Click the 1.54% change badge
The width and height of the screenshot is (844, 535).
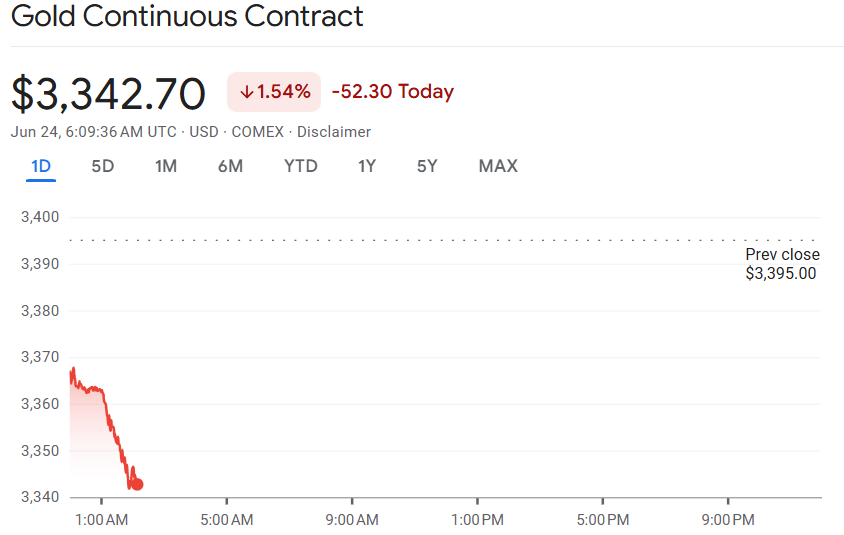point(274,92)
